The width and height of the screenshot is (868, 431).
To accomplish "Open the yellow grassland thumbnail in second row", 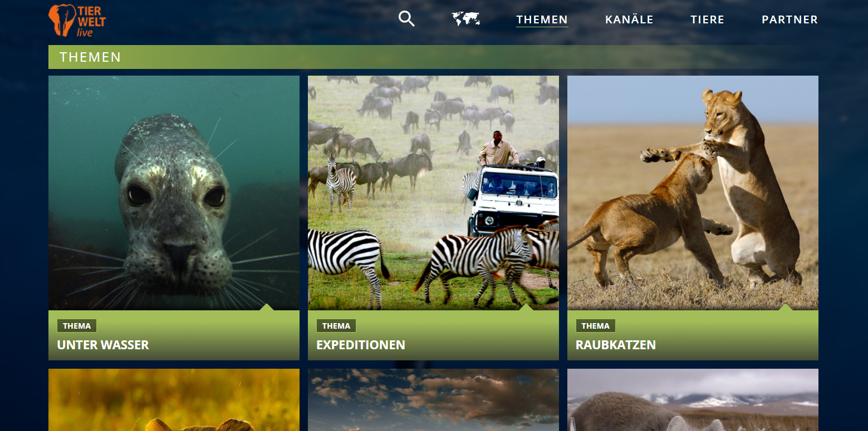I will (x=174, y=400).
